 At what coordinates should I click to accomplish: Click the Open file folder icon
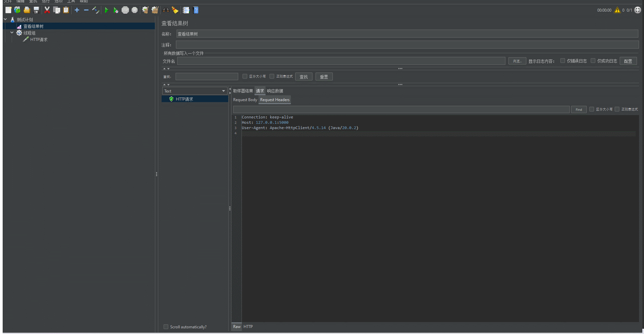[x=27, y=10]
